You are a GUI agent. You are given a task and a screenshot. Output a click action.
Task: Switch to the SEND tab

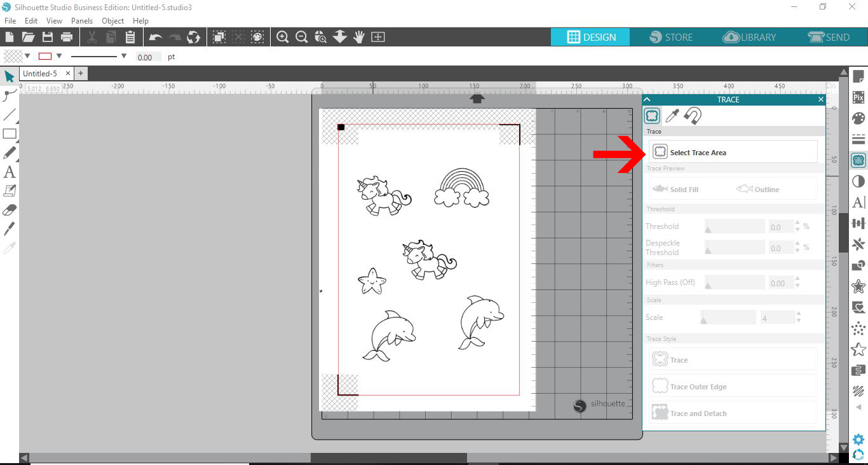[x=829, y=37]
